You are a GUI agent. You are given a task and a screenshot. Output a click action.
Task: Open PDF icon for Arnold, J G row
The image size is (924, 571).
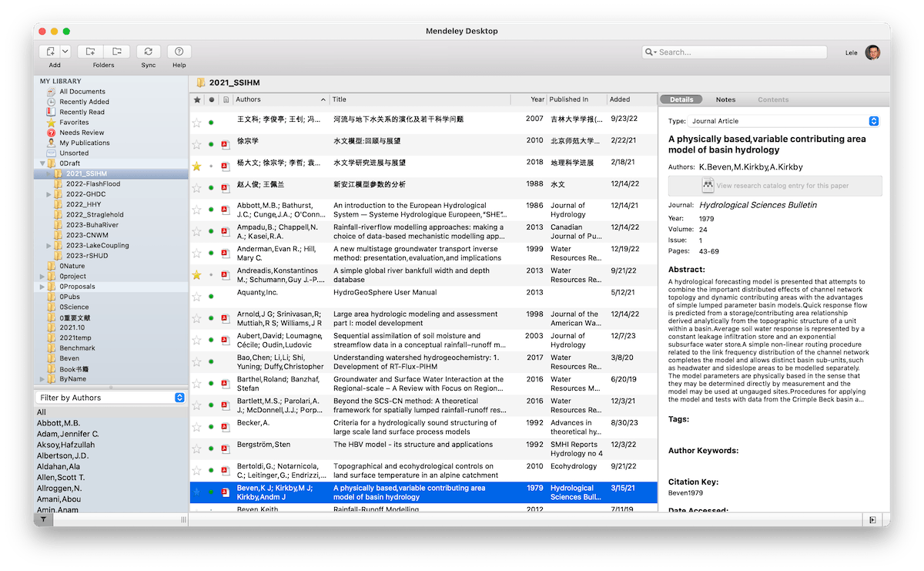(226, 318)
